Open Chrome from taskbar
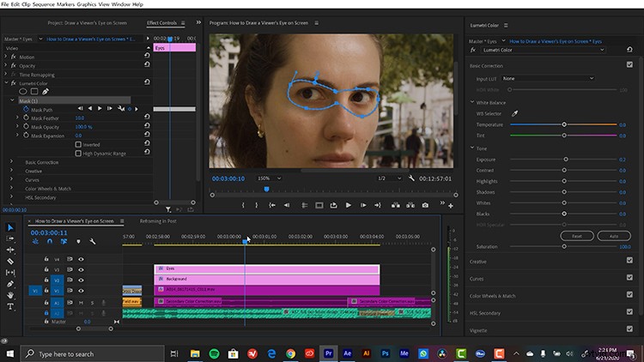 (290, 353)
